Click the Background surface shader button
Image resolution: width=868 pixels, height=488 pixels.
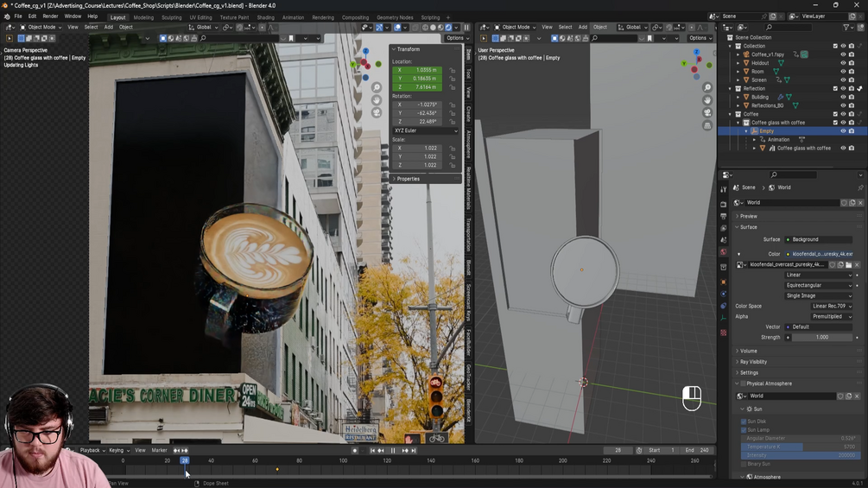coord(819,239)
